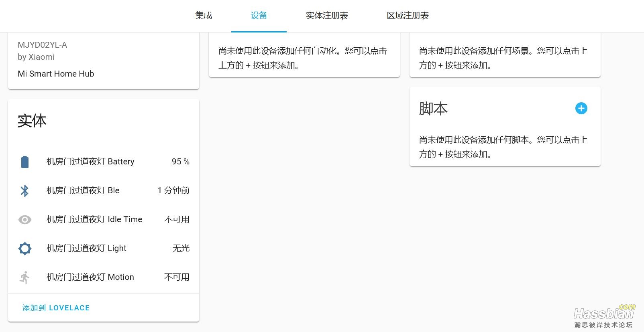Open the 区域注册表 tab
644x332 pixels.
408,16
